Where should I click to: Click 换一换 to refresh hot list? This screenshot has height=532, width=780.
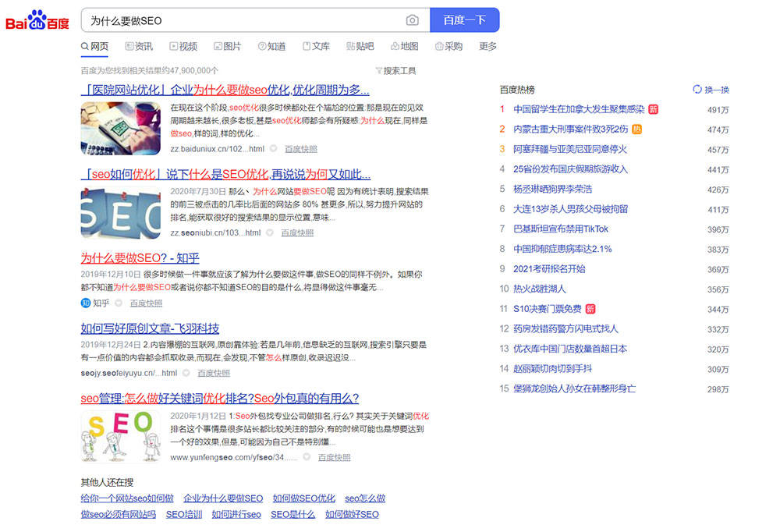pyautogui.click(x=711, y=90)
